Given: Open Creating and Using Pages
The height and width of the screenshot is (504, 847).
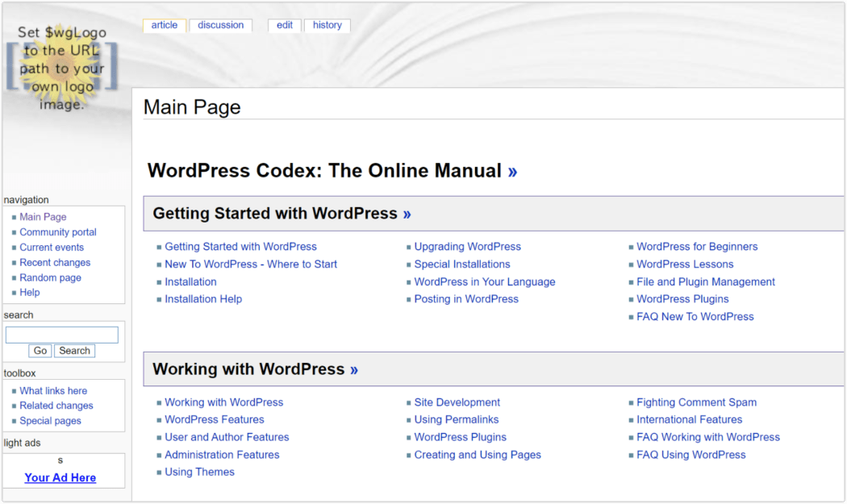Looking at the screenshot, I should pyautogui.click(x=478, y=455).
